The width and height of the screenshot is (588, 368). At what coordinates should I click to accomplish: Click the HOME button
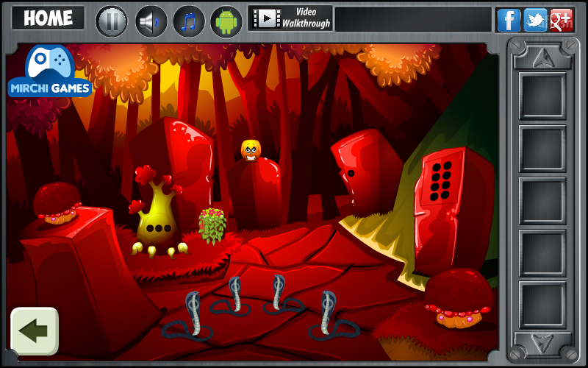pos(48,18)
